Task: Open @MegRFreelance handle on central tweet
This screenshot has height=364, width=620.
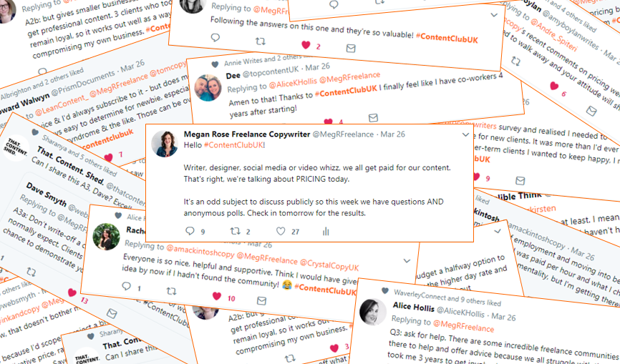Action: coord(343,134)
